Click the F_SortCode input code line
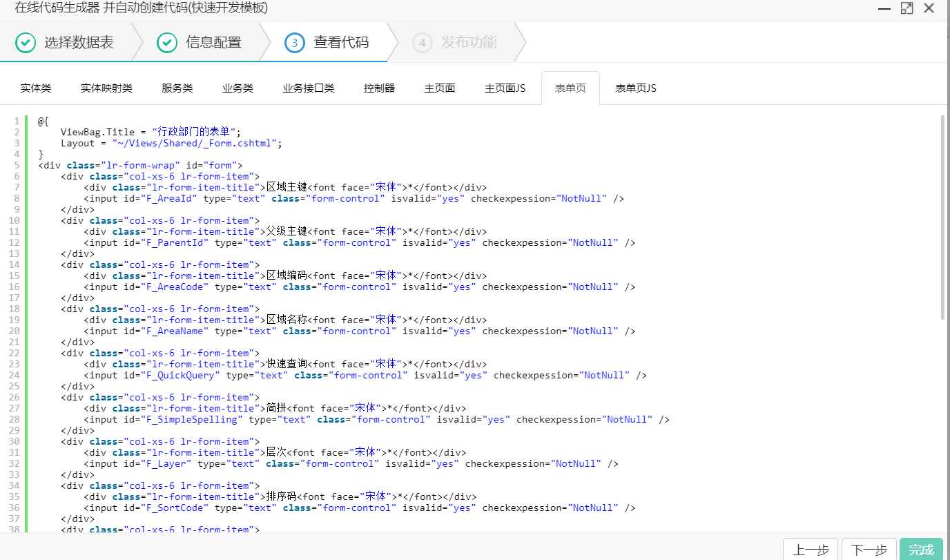Image resolution: width=950 pixels, height=560 pixels. point(359,508)
